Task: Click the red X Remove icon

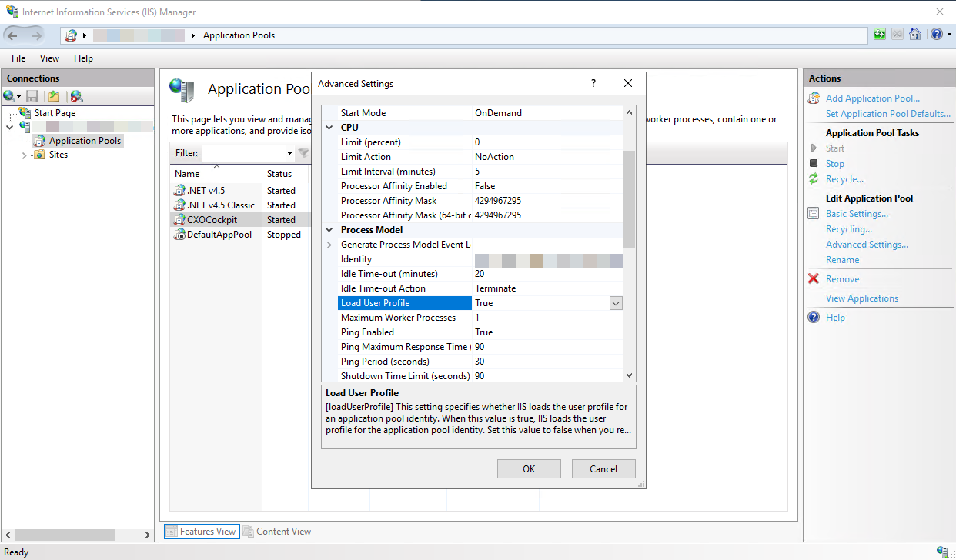Action: click(814, 279)
